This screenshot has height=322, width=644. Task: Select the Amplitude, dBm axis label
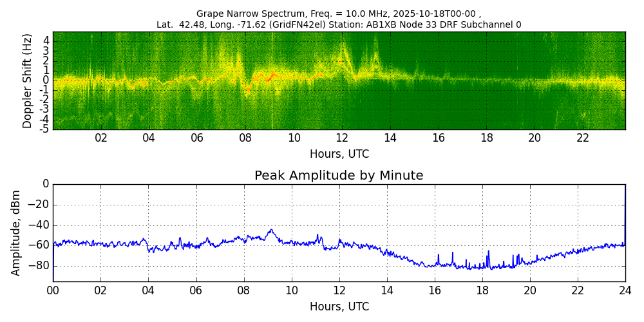pos(17,232)
